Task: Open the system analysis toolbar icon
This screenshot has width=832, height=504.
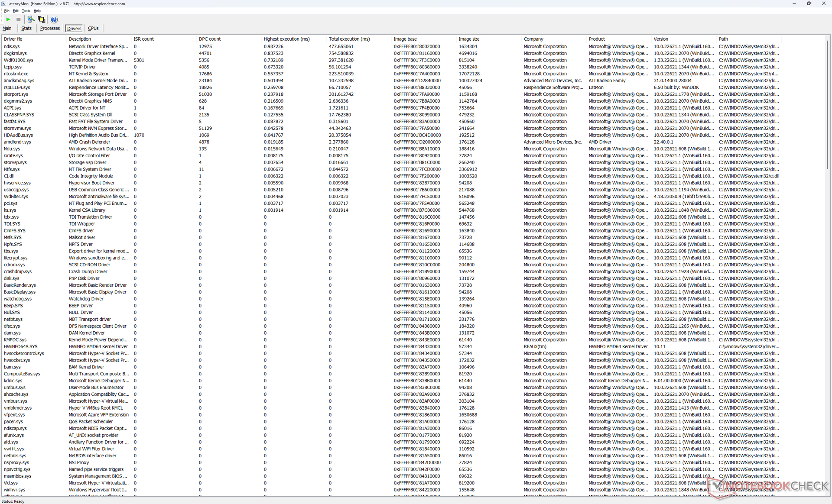Action: (x=31, y=19)
